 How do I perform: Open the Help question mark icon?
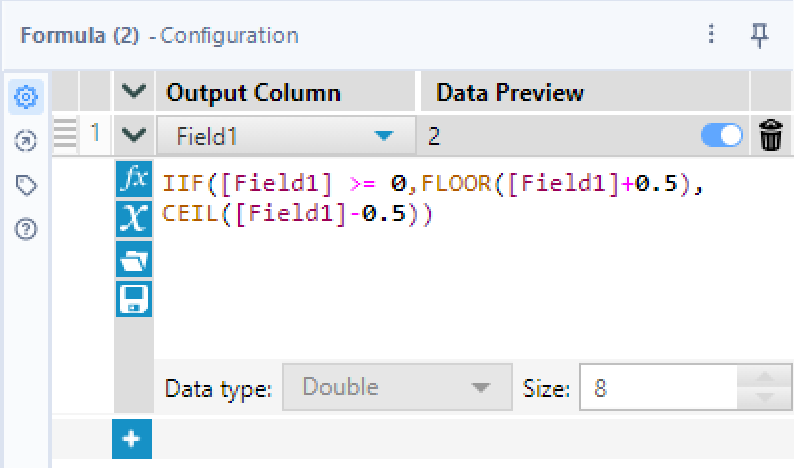click(26, 229)
